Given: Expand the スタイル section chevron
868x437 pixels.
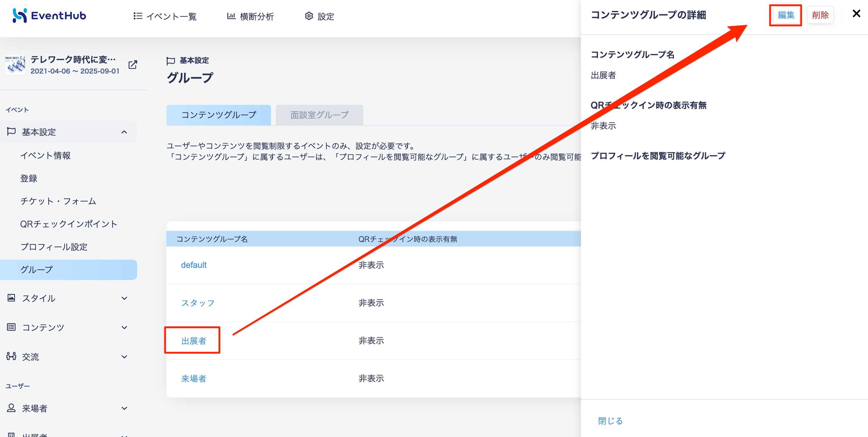Looking at the screenshot, I should [x=124, y=298].
